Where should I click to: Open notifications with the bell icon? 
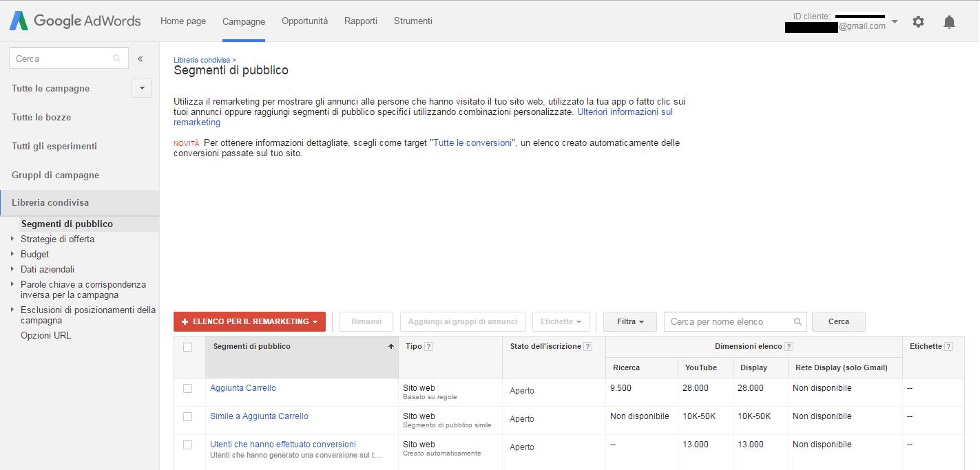click(x=949, y=21)
